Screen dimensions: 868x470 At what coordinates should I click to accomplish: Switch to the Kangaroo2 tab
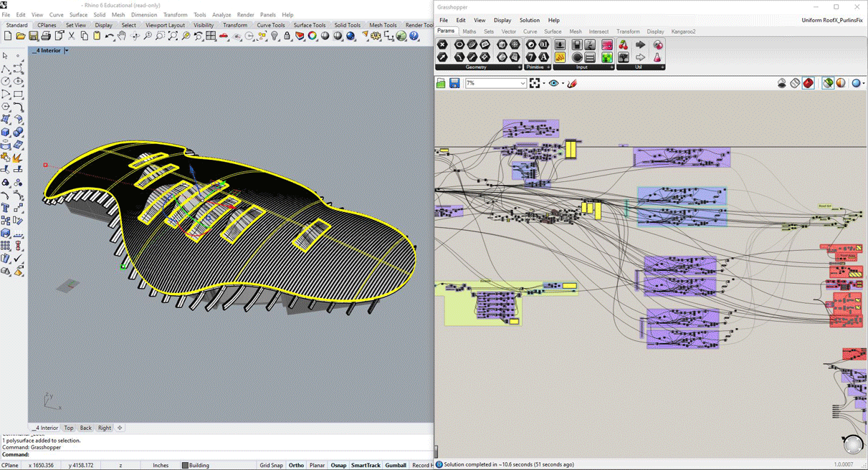point(683,32)
